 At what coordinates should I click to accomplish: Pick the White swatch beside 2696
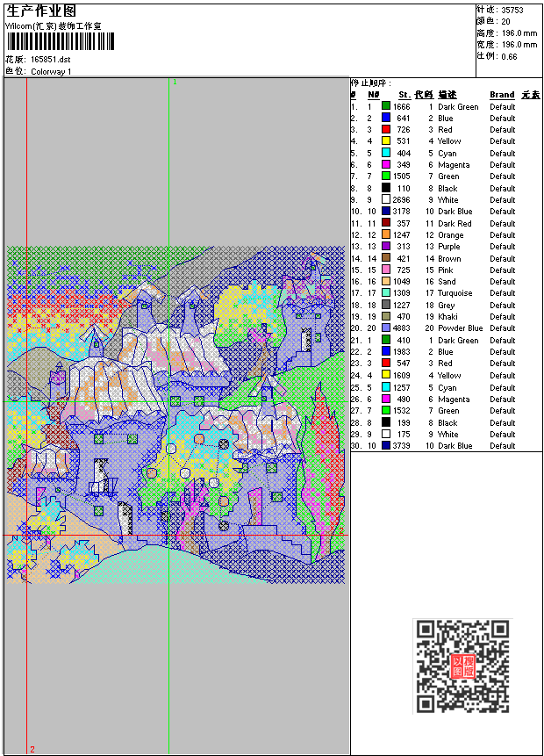tap(385, 199)
